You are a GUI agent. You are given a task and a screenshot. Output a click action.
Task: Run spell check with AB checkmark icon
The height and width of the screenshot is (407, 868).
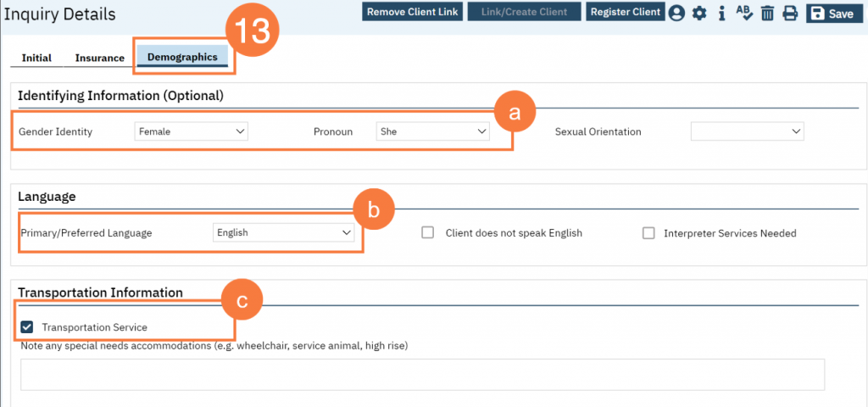744,13
